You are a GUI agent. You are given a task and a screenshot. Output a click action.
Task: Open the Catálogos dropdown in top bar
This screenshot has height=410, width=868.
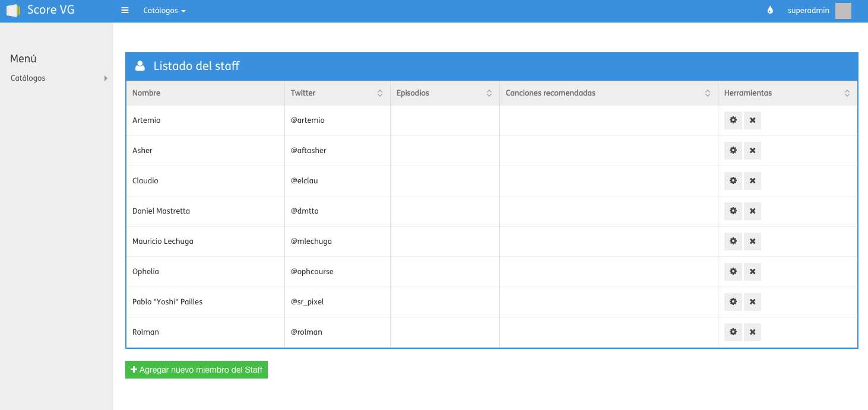click(x=164, y=11)
